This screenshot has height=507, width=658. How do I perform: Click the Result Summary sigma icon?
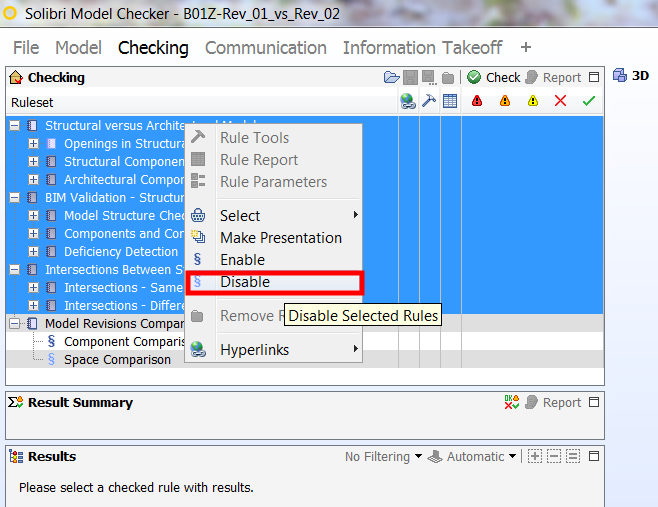pos(16,402)
